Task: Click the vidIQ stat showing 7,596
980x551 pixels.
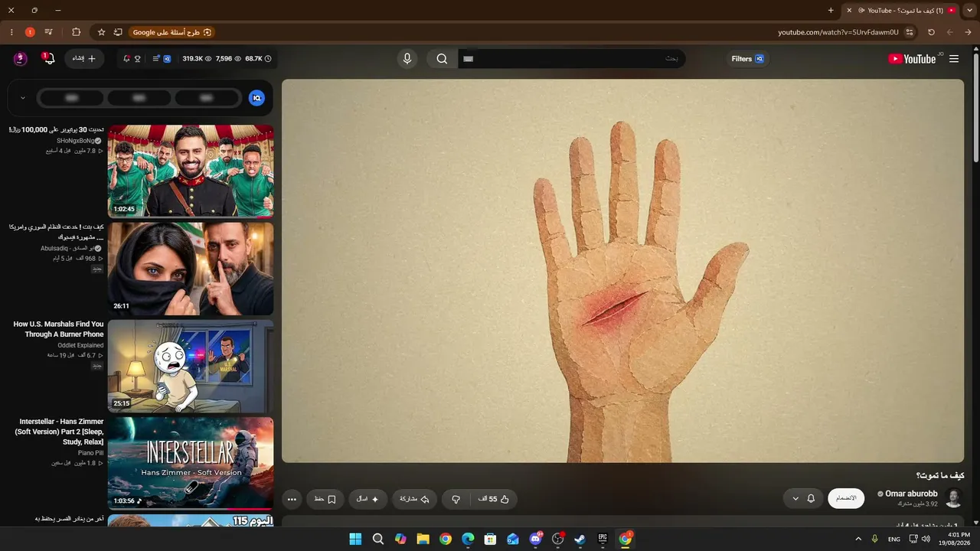Action: [228, 59]
